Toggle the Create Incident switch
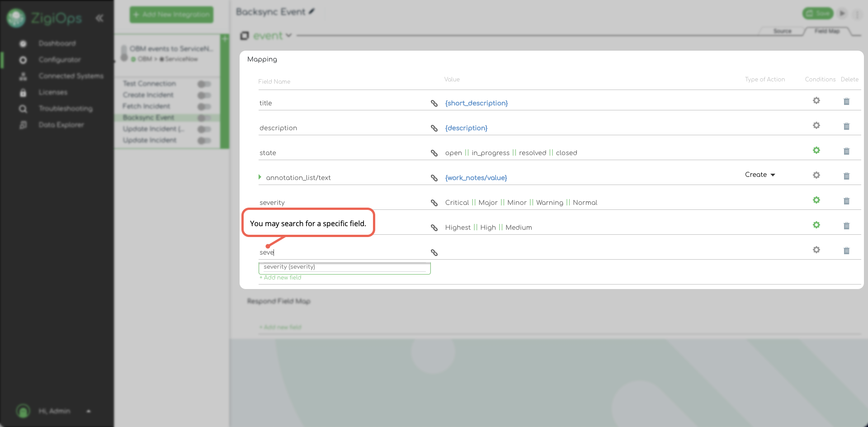The width and height of the screenshot is (868, 427). pos(204,95)
